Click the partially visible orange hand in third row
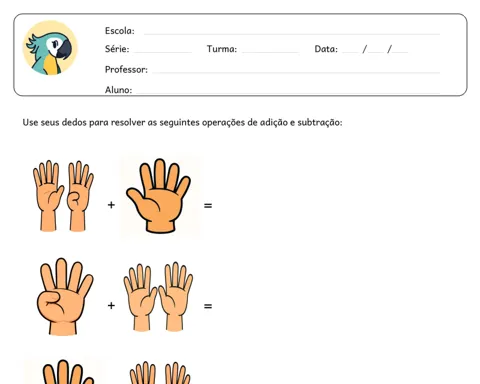 pos(68,372)
